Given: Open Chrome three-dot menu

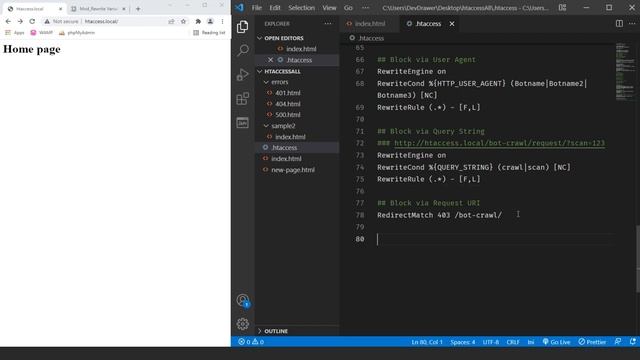Looking at the screenshot, I should 222,21.
